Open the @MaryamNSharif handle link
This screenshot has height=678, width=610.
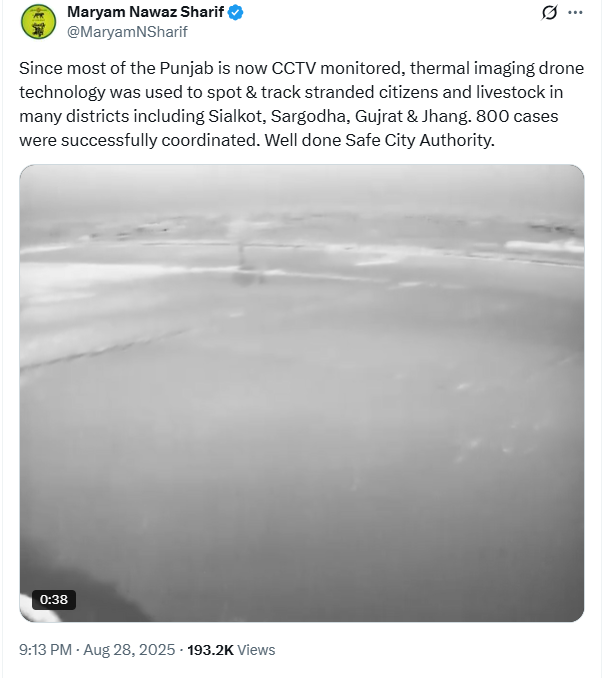coord(127,32)
